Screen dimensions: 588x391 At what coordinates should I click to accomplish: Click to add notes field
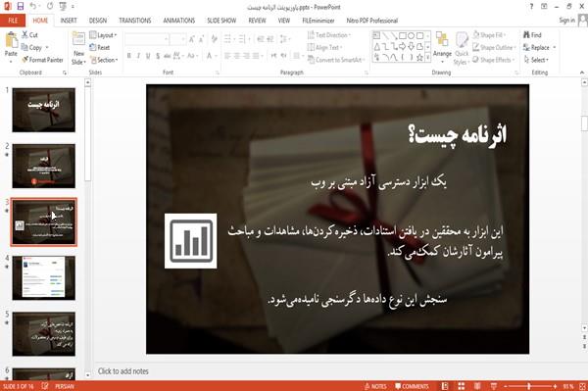[x=123, y=371]
